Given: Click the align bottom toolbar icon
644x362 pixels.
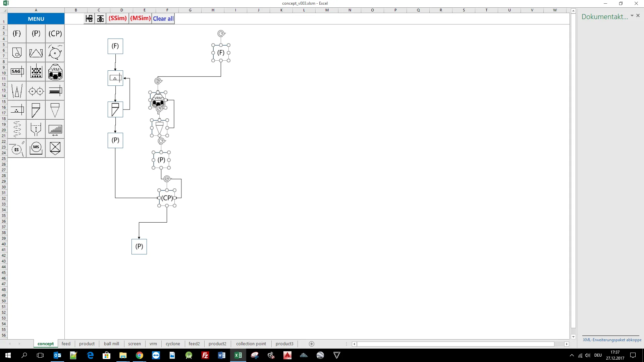Looking at the screenshot, I should (x=100, y=18).
